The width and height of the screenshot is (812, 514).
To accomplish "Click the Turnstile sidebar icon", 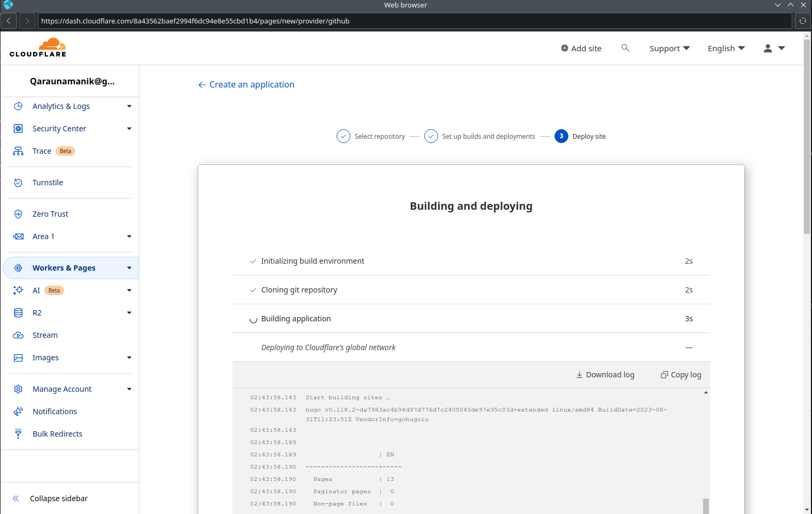I will pos(18,183).
